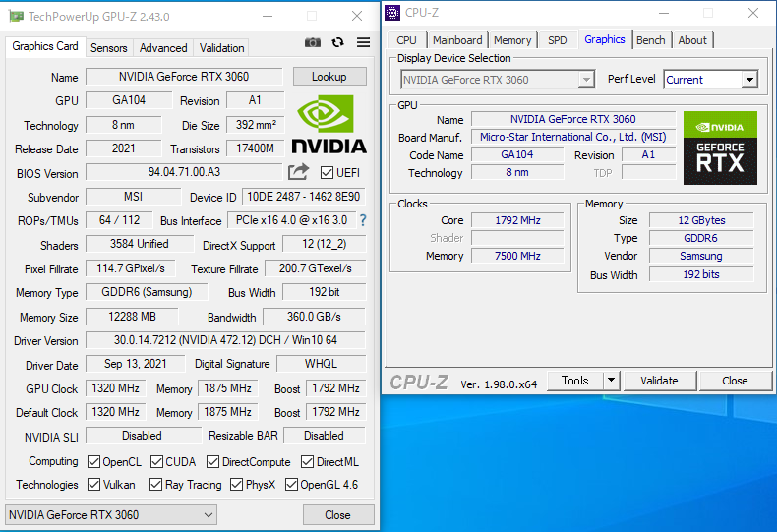Click the Driver Date Sep 13, 2021 field

click(136, 364)
